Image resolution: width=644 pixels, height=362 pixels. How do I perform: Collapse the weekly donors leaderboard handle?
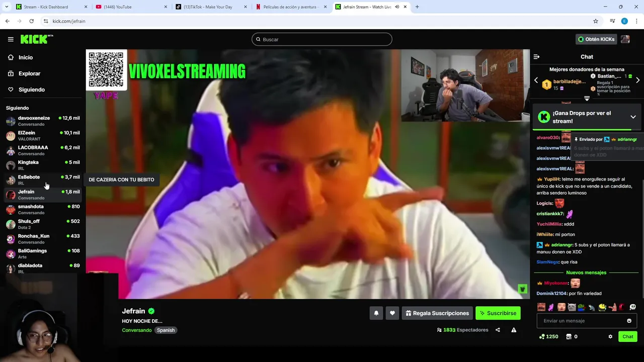[x=587, y=99]
